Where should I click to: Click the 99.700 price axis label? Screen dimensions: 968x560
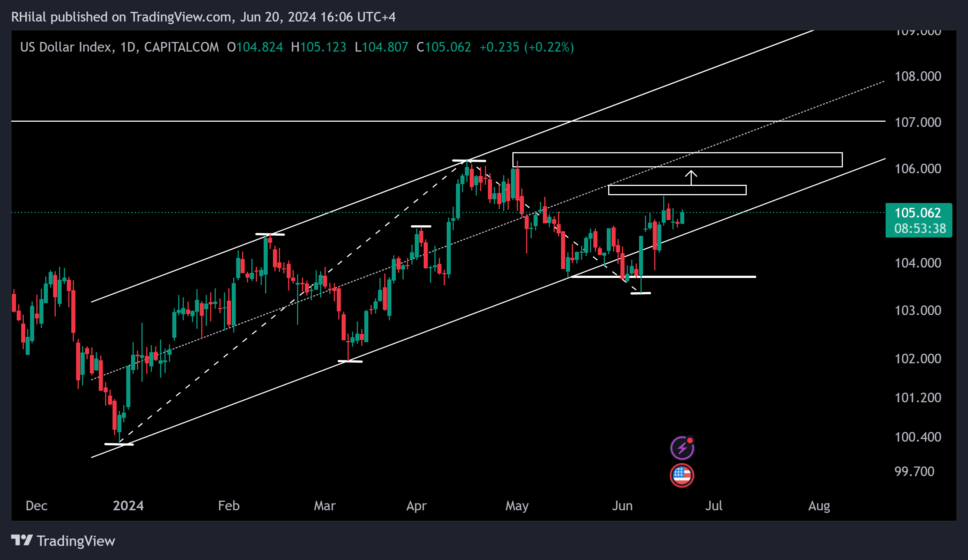point(914,472)
